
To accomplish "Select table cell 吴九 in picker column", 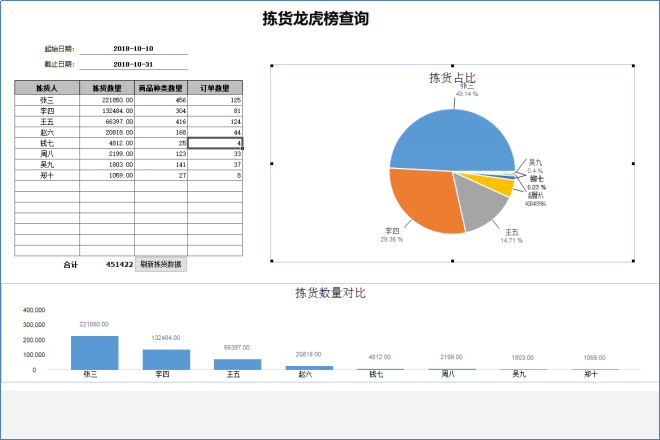I will (x=47, y=165).
